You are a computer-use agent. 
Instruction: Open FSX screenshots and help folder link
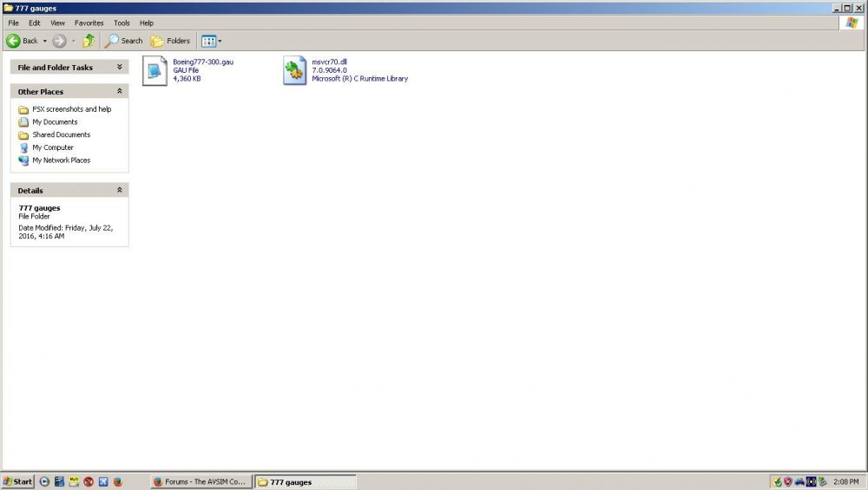tap(71, 109)
